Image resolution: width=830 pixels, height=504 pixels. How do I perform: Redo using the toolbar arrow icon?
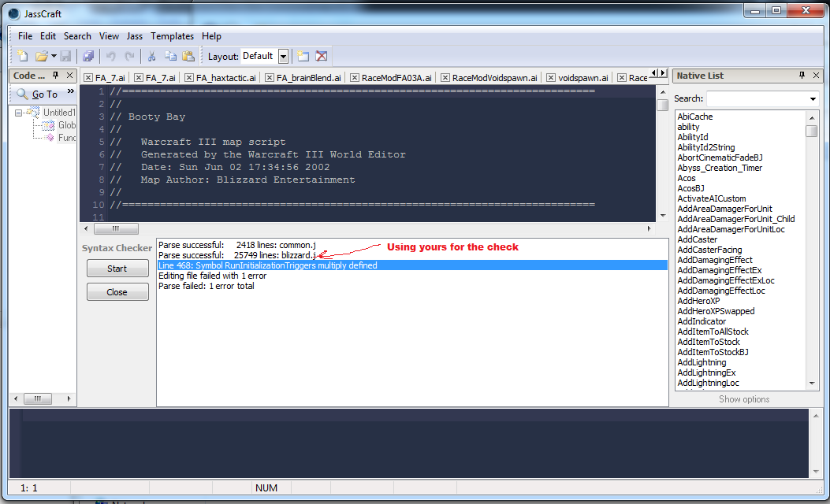point(130,56)
